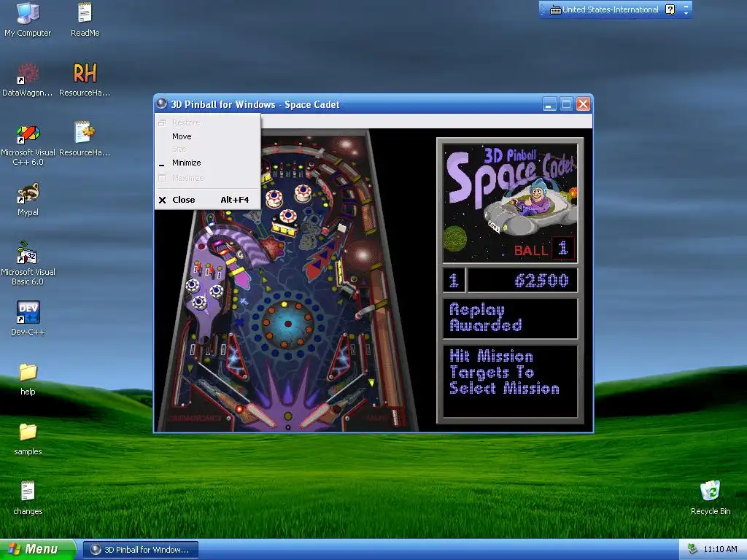Image resolution: width=747 pixels, height=560 pixels.
Task: Click Hit Mission Targets message panel
Action: point(510,381)
